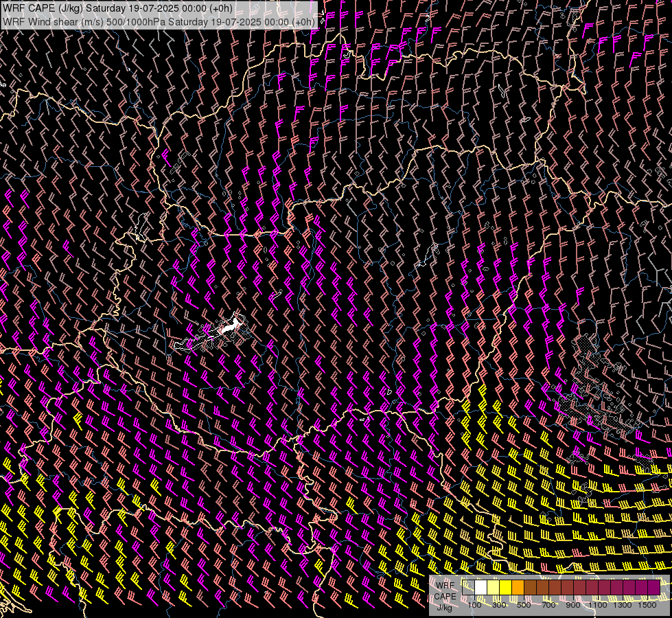Select the white CAPE legend swatch
672x618 pixels.
pyautogui.click(x=481, y=588)
